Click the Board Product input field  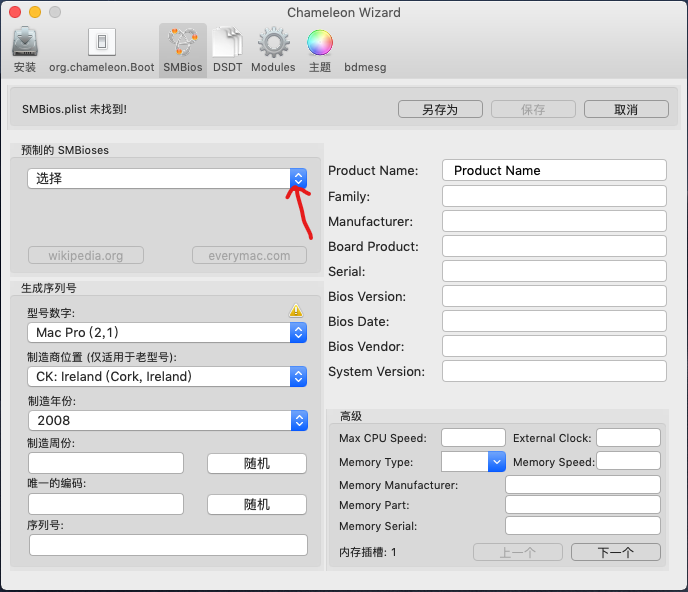[554, 246]
